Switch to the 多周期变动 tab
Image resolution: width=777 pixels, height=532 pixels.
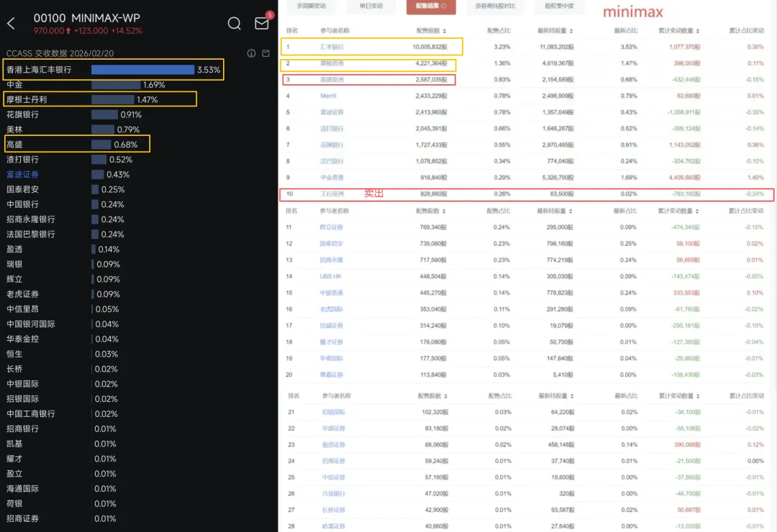[x=312, y=6]
